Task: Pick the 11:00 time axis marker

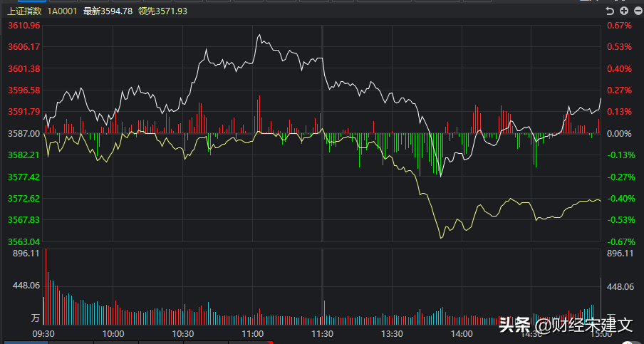Action: 253,333
